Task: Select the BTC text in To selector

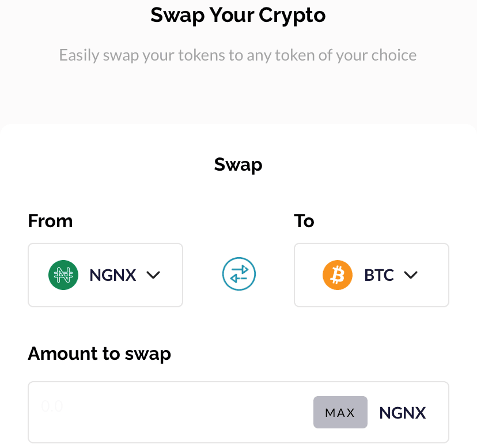Action: [379, 276]
